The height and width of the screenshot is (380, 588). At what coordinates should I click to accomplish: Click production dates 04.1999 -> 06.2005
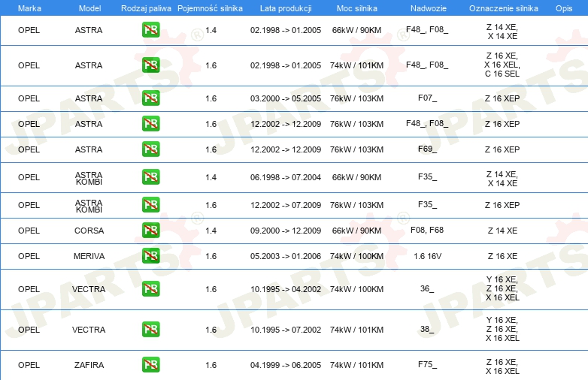[x=286, y=365]
